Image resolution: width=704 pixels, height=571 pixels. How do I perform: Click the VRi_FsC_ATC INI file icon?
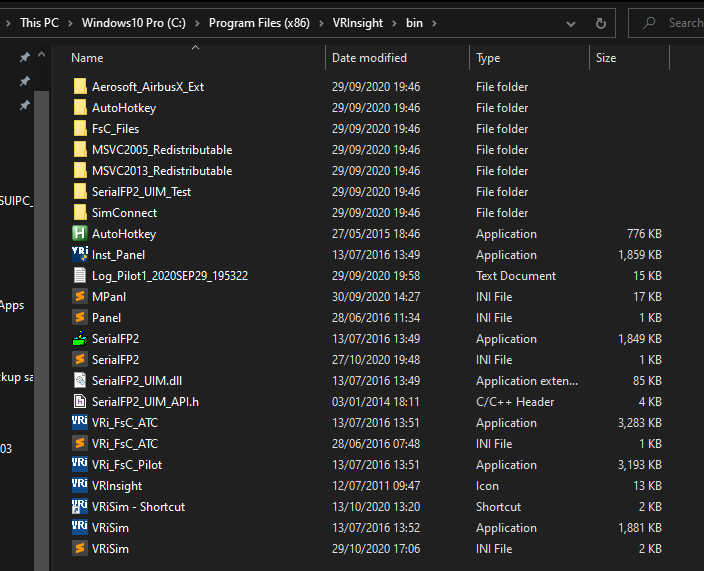80,444
